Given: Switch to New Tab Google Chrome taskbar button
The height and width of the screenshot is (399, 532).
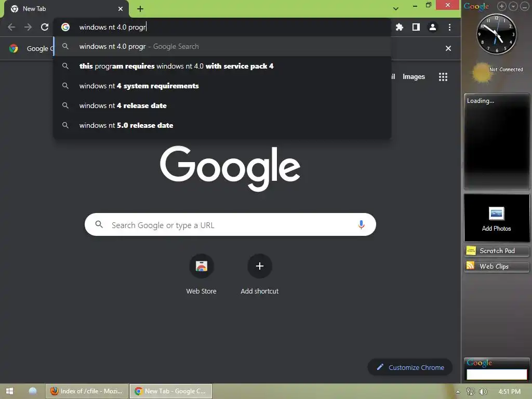Looking at the screenshot, I should 171,391.
